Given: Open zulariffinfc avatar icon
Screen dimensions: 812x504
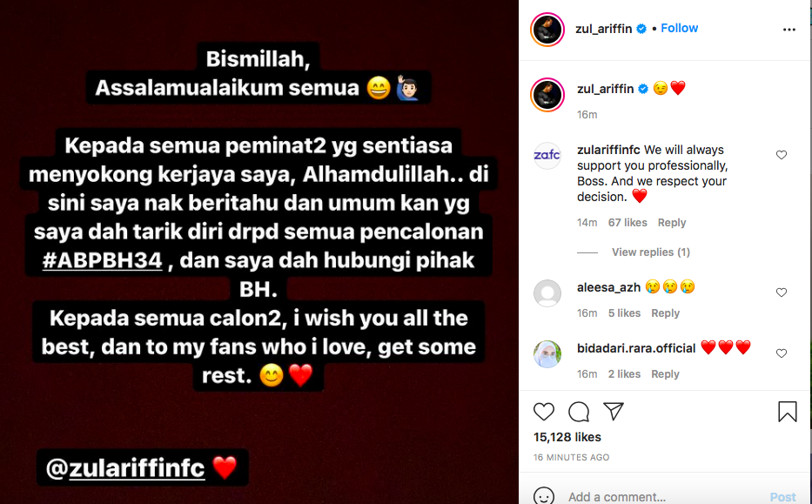Looking at the screenshot, I should [547, 156].
